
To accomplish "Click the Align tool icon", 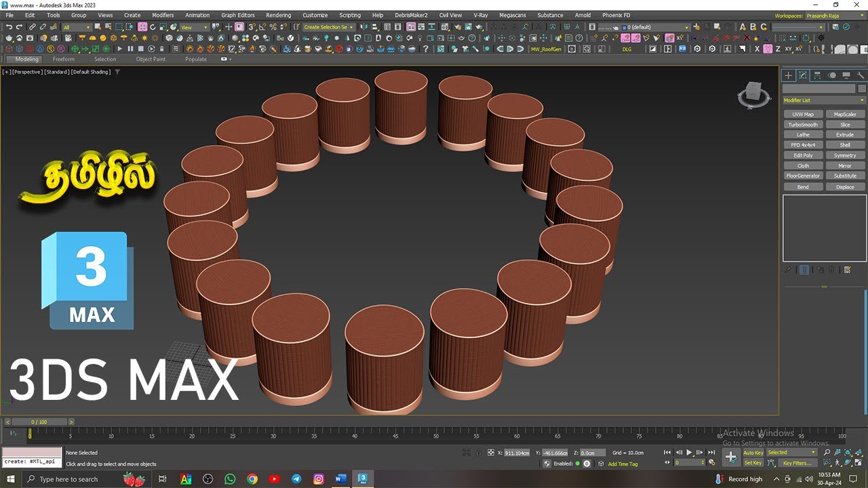I will click(374, 27).
